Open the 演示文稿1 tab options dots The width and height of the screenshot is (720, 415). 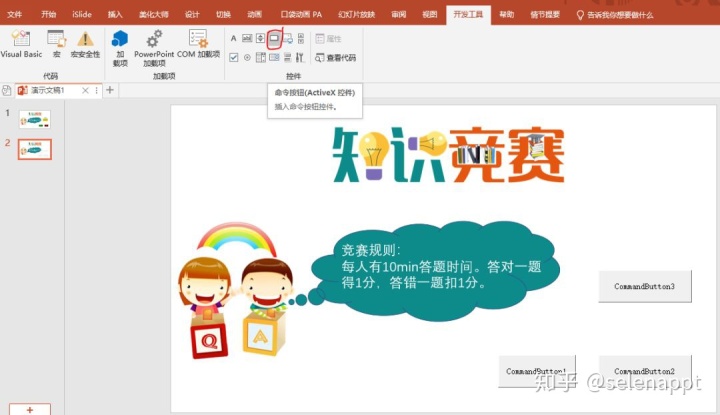tap(96, 90)
